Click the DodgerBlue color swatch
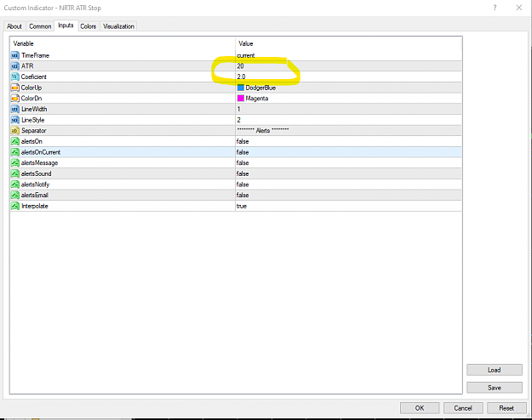The image size is (532, 420). 241,88
